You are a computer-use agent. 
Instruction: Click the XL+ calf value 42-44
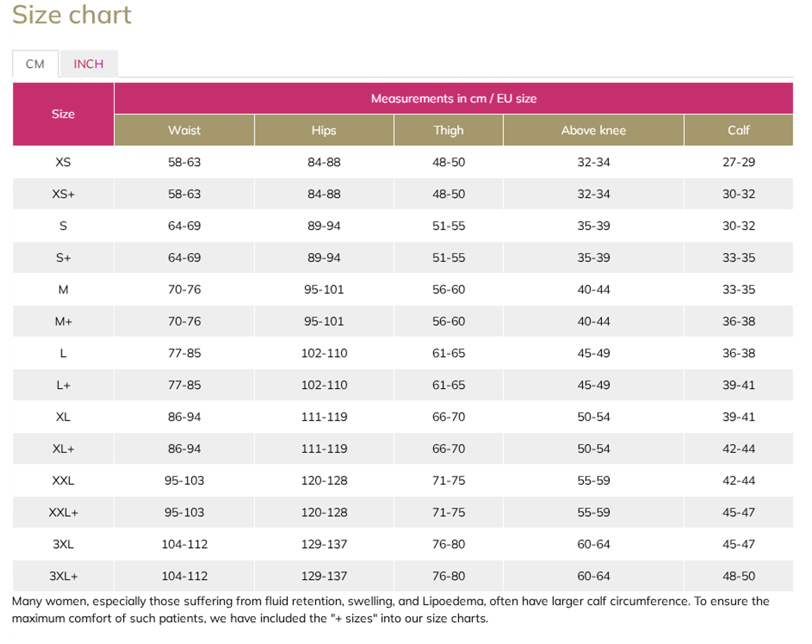pyautogui.click(x=739, y=449)
